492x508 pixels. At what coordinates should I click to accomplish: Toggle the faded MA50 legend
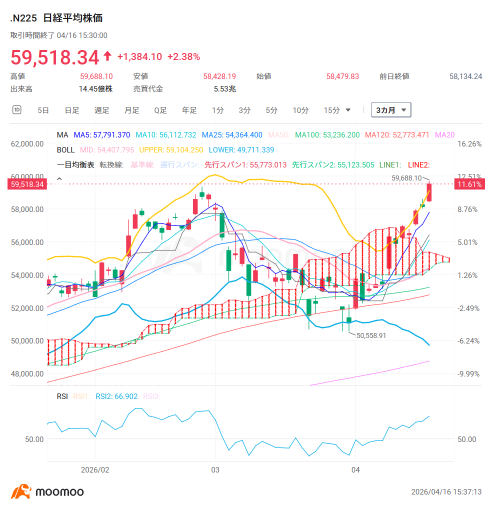279,135
